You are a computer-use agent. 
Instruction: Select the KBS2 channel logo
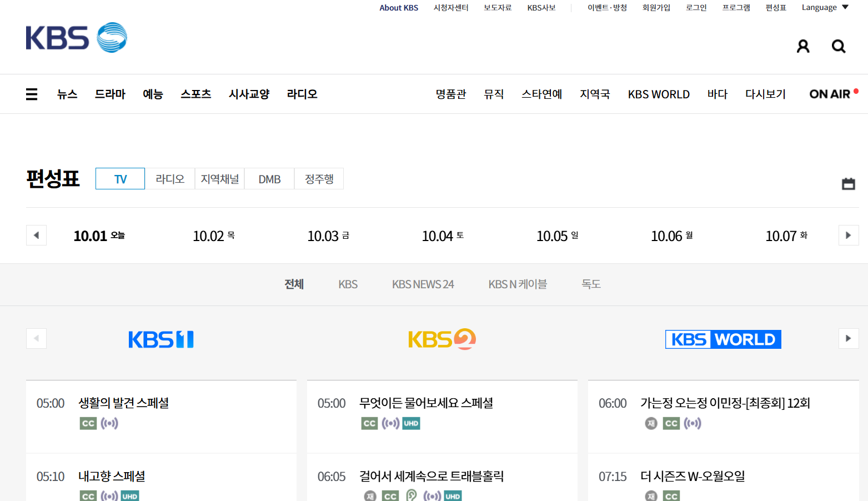[x=442, y=339]
